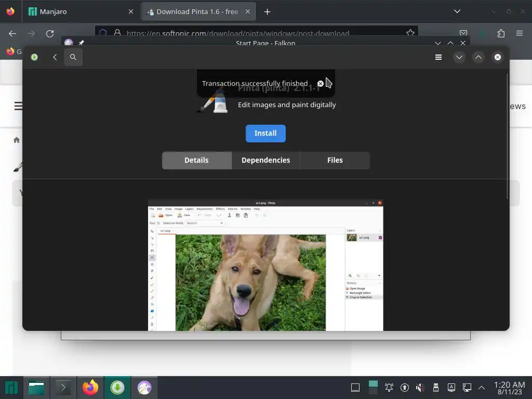Open a new Firefox tab
This screenshot has height=399, width=532.
tap(268, 12)
